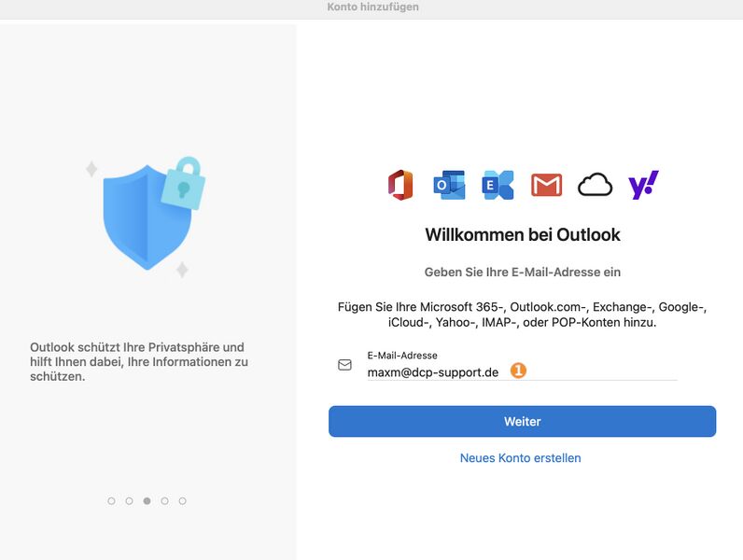This screenshot has height=560, width=743.
Task: Select the iCloud cloud icon
Action: (x=596, y=185)
